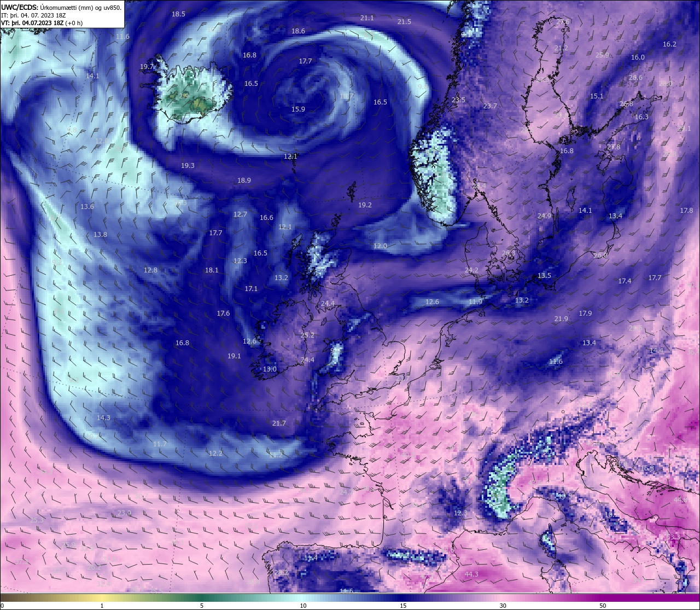Click the 13.8 value in the western Atlantic

(x=100, y=235)
